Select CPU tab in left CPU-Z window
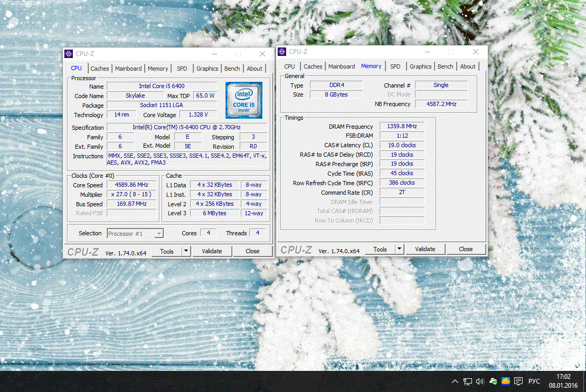The width and height of the screenshot is (586, 392). click(x=76, y=68)
